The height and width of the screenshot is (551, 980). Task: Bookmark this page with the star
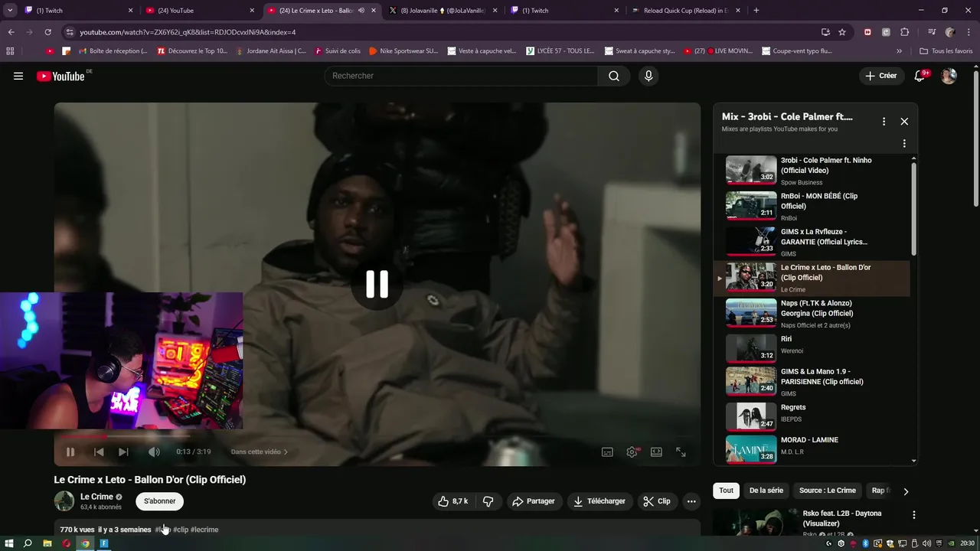click(842, 32)
